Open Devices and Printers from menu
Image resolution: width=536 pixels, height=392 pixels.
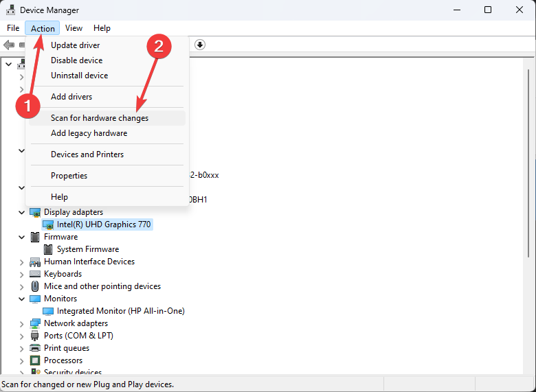(107, 154)
